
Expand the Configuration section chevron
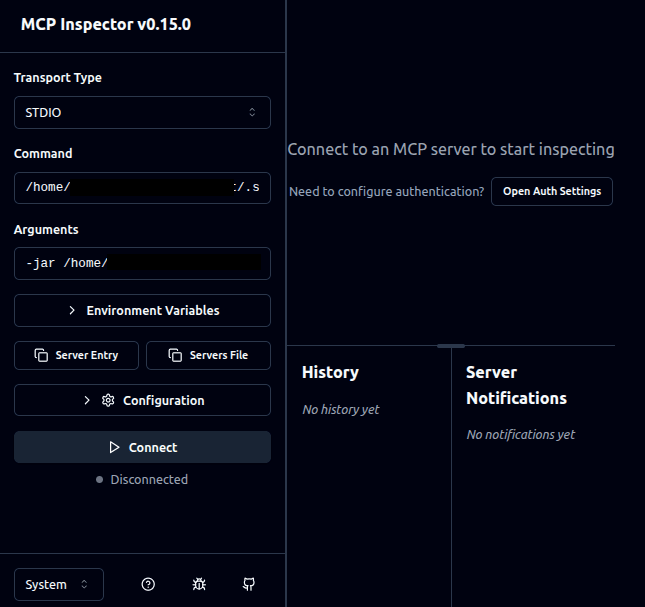(x=87, y=400)
